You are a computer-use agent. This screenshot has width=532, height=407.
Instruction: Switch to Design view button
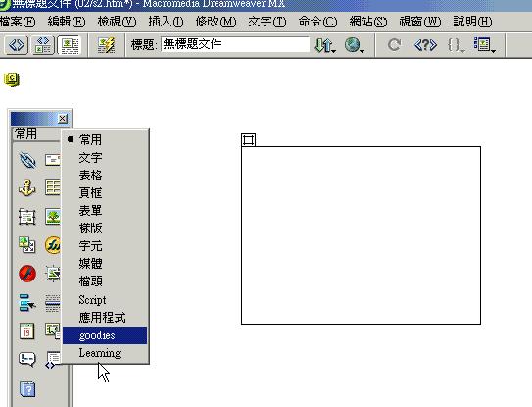coord(70,45)
